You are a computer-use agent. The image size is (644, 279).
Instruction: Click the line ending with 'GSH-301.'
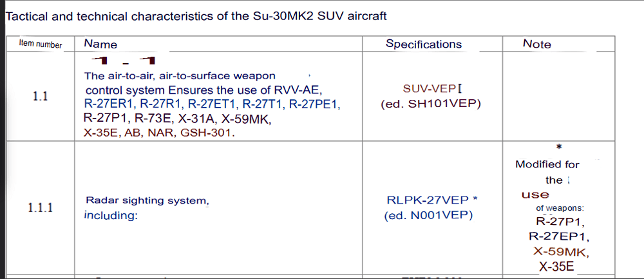click(160, 133)
